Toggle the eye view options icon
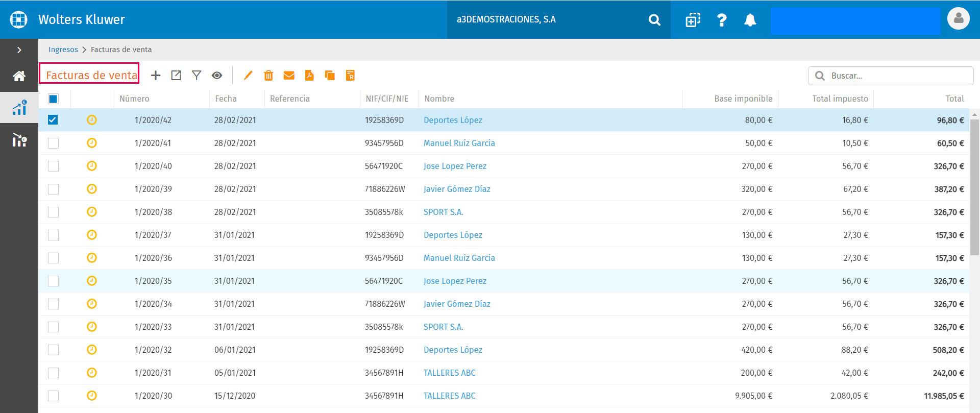The width and height of the screenshot is (980, 413). 217,76
